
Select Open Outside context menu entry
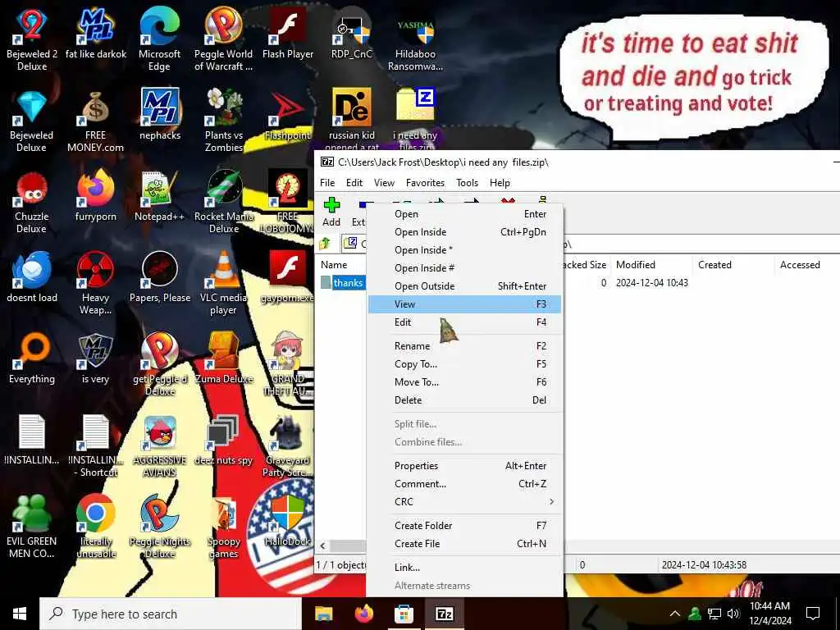[x=464, y=286]
